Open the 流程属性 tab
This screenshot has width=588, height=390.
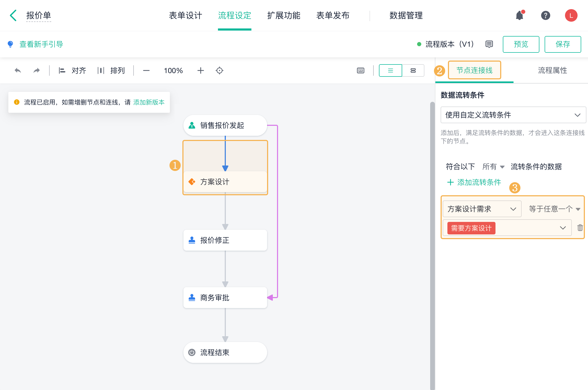[x=552, y=70]
